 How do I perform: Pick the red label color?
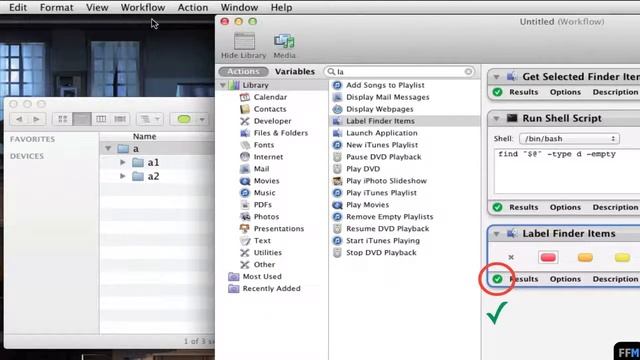point(548,258)
